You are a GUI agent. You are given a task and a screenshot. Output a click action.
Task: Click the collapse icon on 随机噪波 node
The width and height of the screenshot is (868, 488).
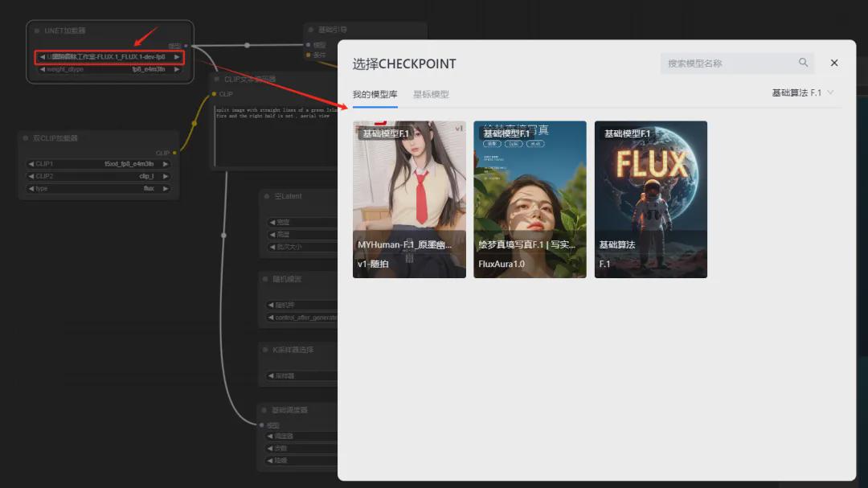pos(265,279)
